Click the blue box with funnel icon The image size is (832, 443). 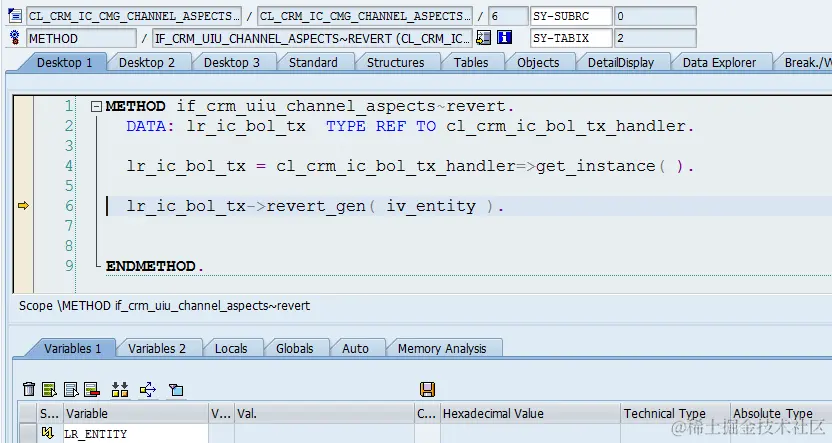tap(176, 390)
